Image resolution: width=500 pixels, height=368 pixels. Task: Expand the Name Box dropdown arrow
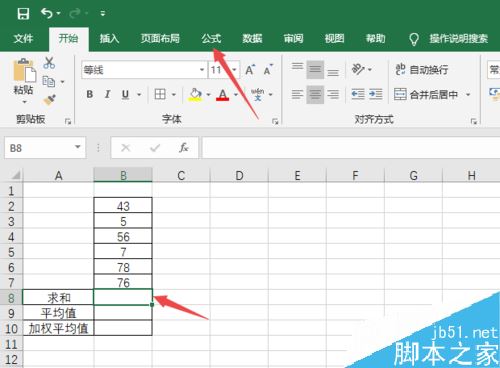pyautogui.click(x=78, y=147)
